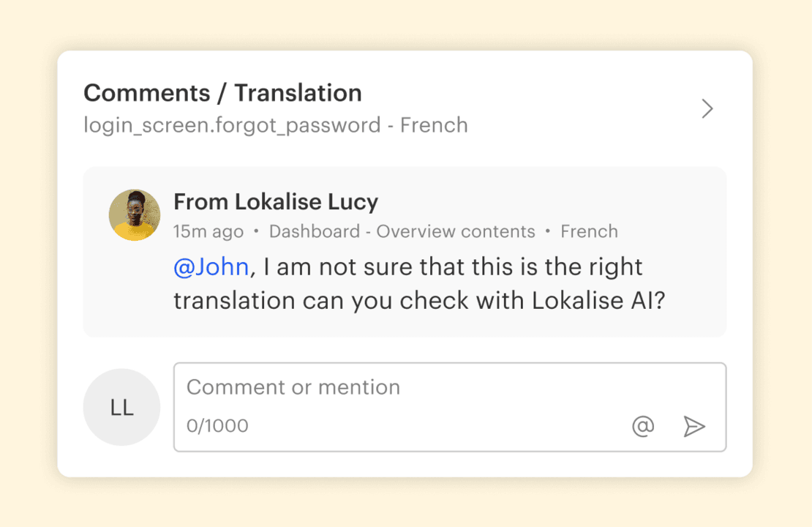
Task: Open Dashboard - Overview contents link
Action: (402, 232)
